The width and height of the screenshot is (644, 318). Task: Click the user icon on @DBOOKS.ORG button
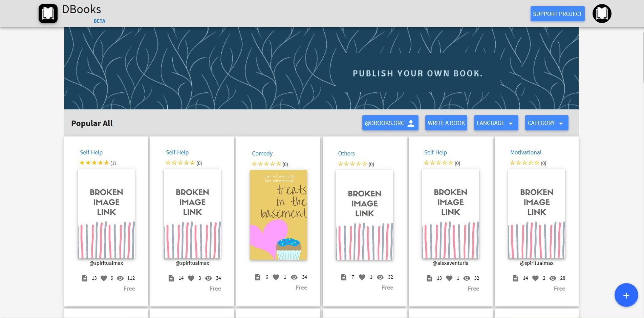pos(411,123)
